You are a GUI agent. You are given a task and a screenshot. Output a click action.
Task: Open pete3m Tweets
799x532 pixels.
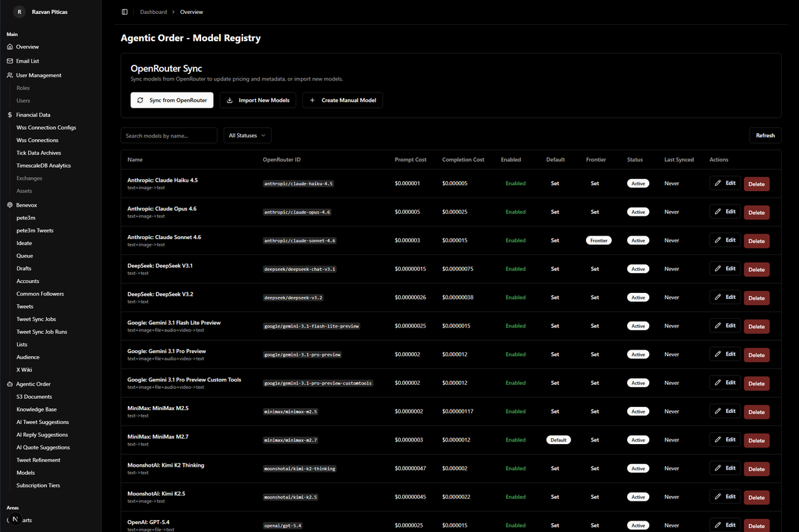coord(35,231)
